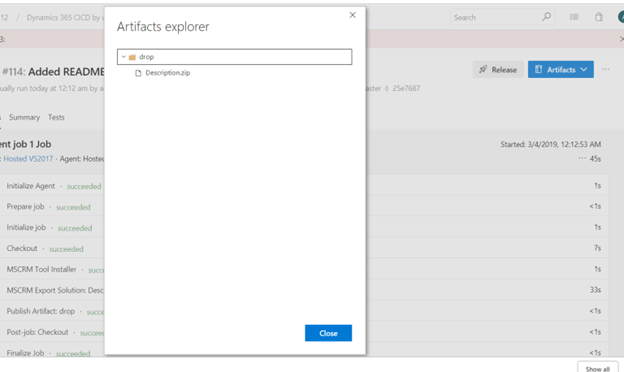Select the Prepare job step
This screenshot has width=624, height=372.
pos(25,206)
